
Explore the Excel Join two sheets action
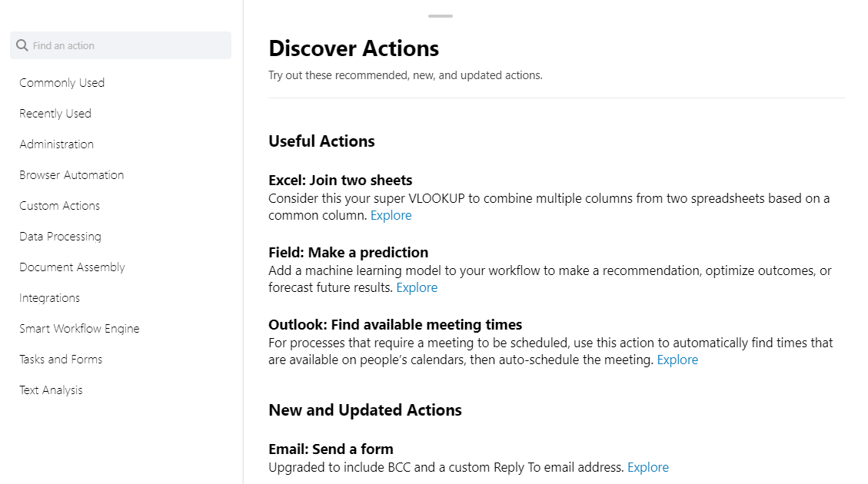tap(391, 216)
